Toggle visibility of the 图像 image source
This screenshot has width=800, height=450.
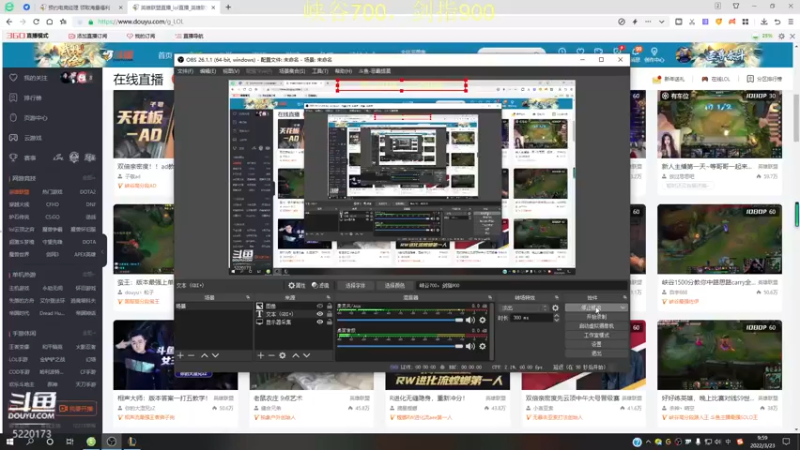point(320,306)
